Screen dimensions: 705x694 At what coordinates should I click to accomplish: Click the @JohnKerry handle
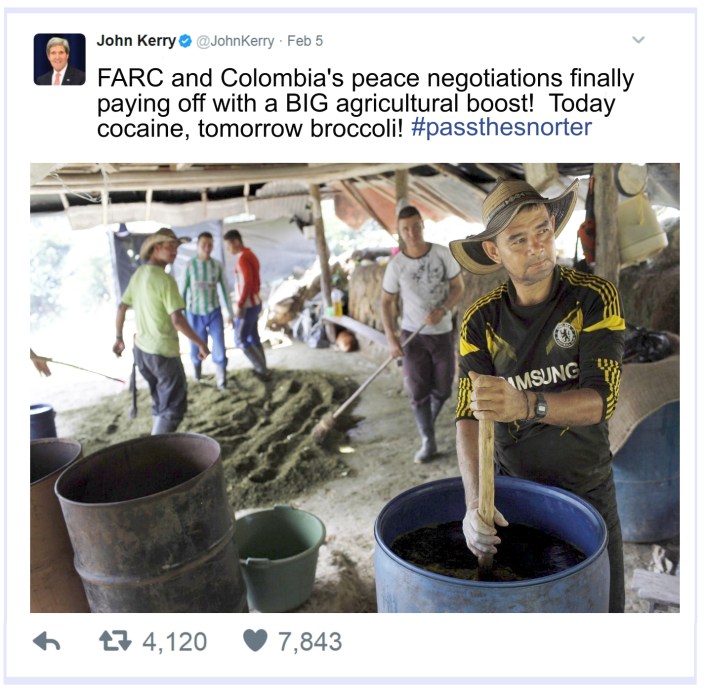click(x=235, y=41)
